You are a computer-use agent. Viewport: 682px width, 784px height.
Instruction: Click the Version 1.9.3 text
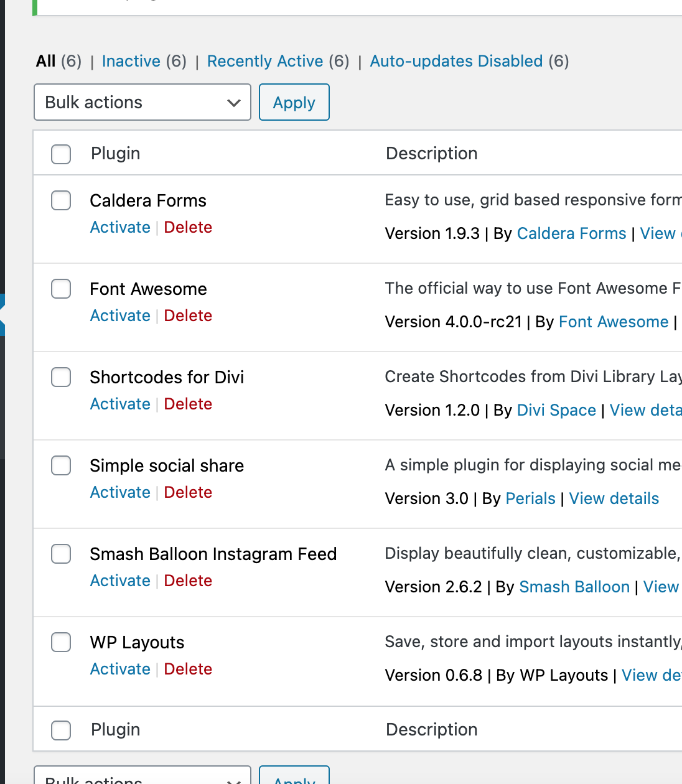tap(432, 233)
